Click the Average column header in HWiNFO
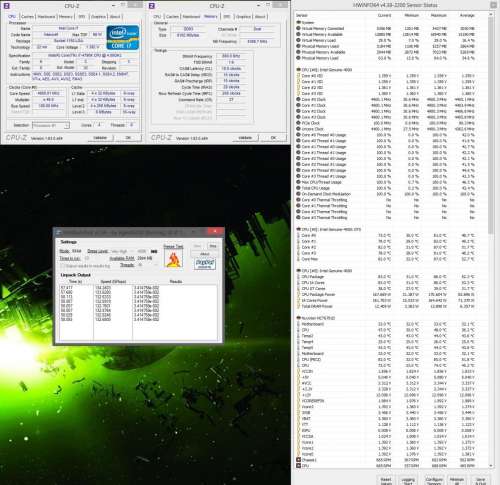 point(467,15)
